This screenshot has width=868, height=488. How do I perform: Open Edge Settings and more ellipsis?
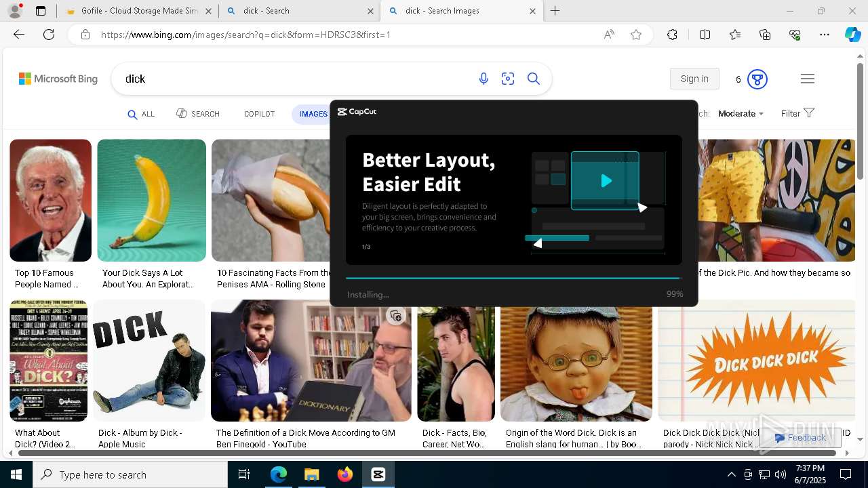pos(825,35)
